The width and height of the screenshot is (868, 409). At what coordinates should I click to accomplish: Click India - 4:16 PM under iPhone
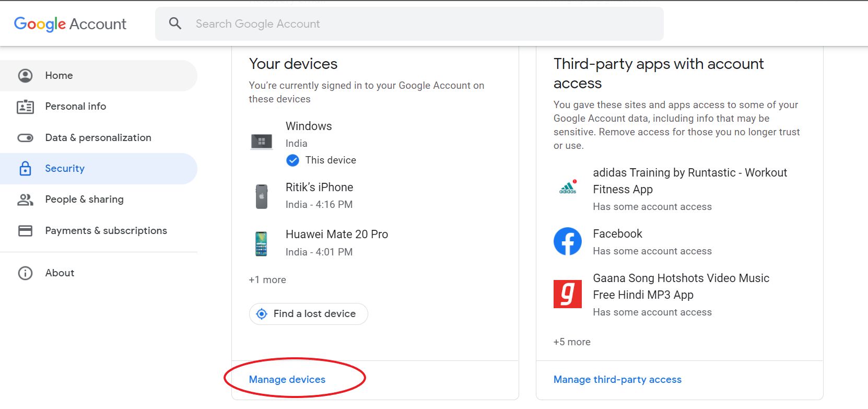[319, 205]
